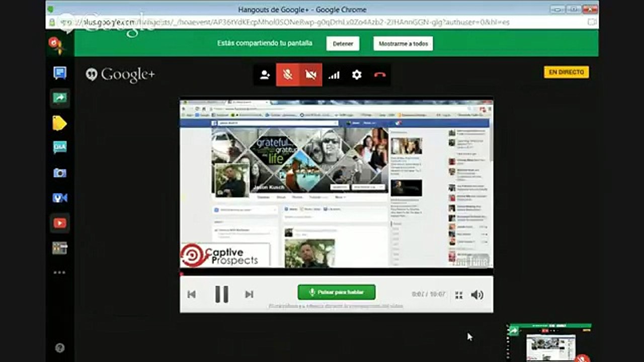Open the yellow tag app in sidebar

click(60, 123)
